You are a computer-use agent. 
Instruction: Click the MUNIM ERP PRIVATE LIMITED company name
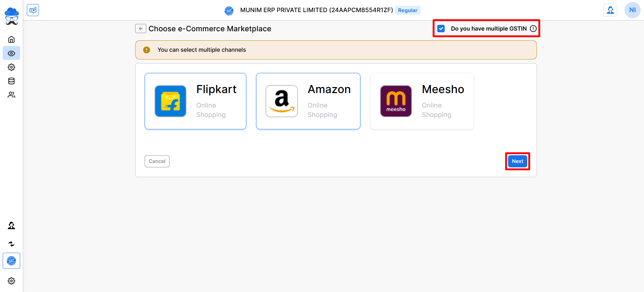pos(316,10)
